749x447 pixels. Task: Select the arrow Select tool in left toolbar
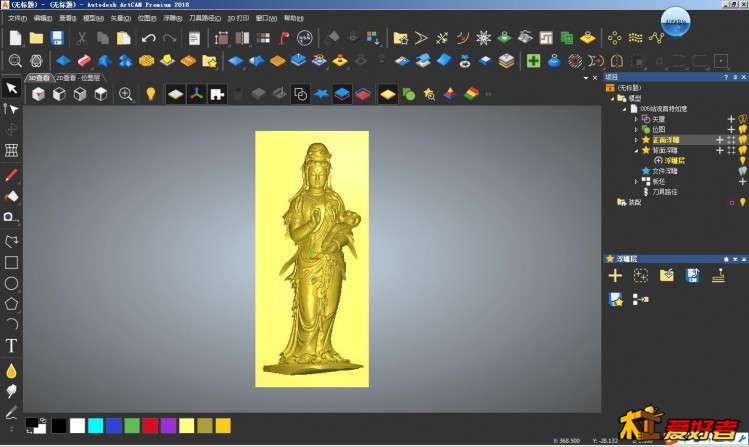click(11, 88)
